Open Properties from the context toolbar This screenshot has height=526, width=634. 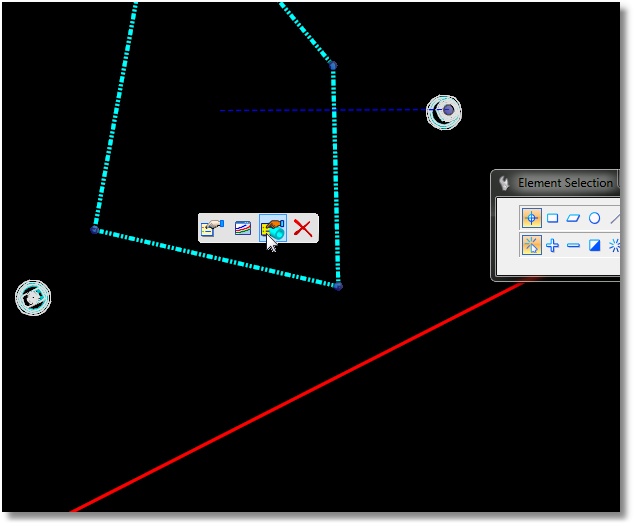212,228
